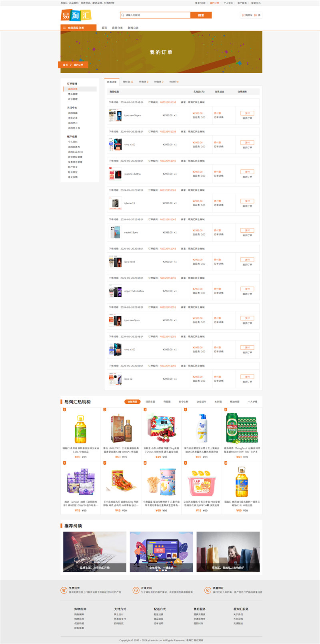
Task: Open 新闻公告 in the navigation bar
Action: pyautogui.click(x=133, y=28)
